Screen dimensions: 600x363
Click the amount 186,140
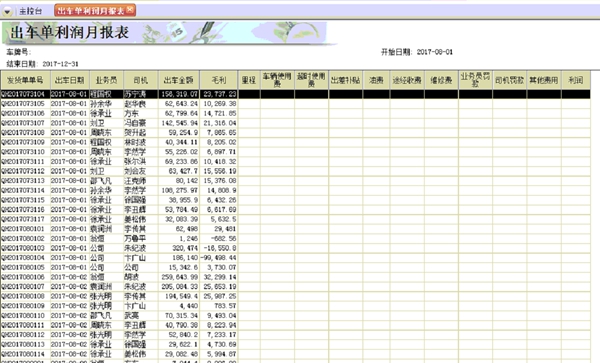pyautogui.click(x=185, y=258)
